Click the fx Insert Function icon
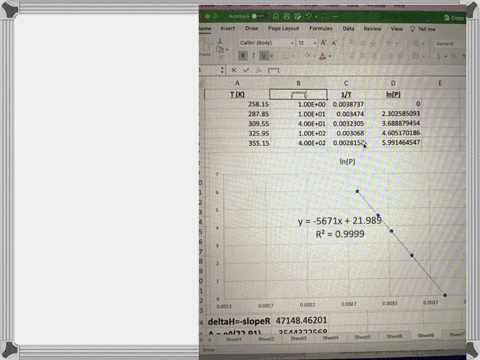The height and width of the screenshot is (360, 480). [x=259, y=70]
